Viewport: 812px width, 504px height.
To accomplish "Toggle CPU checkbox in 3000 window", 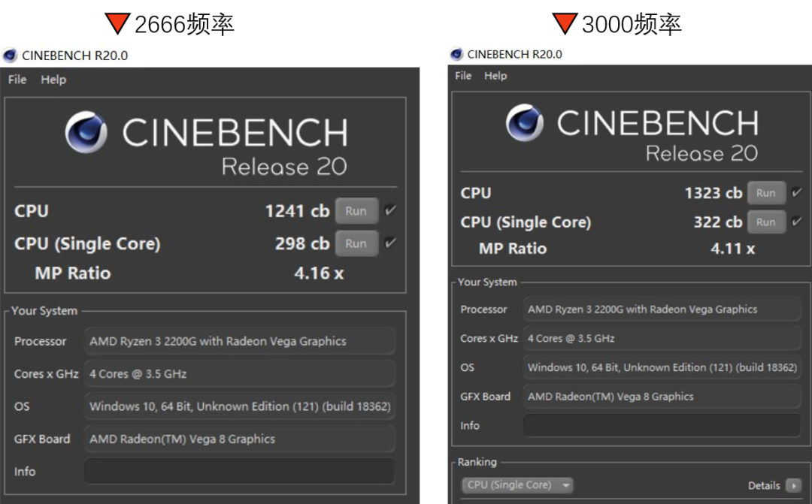I will click(x=797, y=192).
